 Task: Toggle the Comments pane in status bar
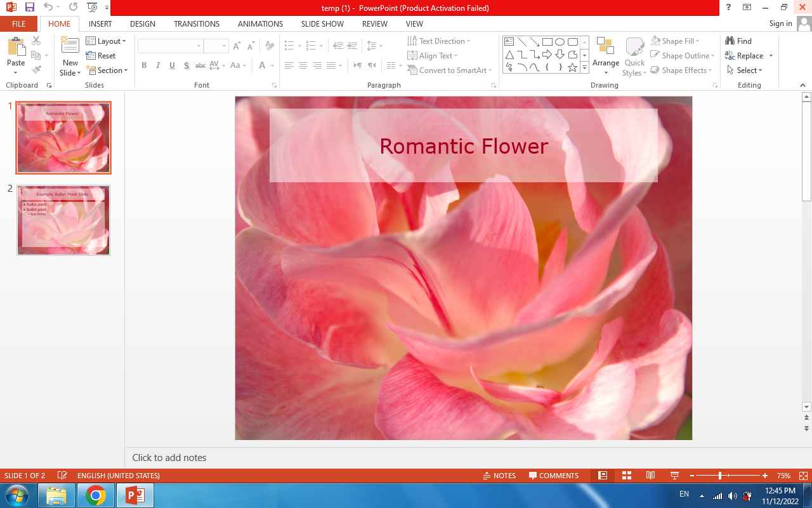tap(554, 476)
